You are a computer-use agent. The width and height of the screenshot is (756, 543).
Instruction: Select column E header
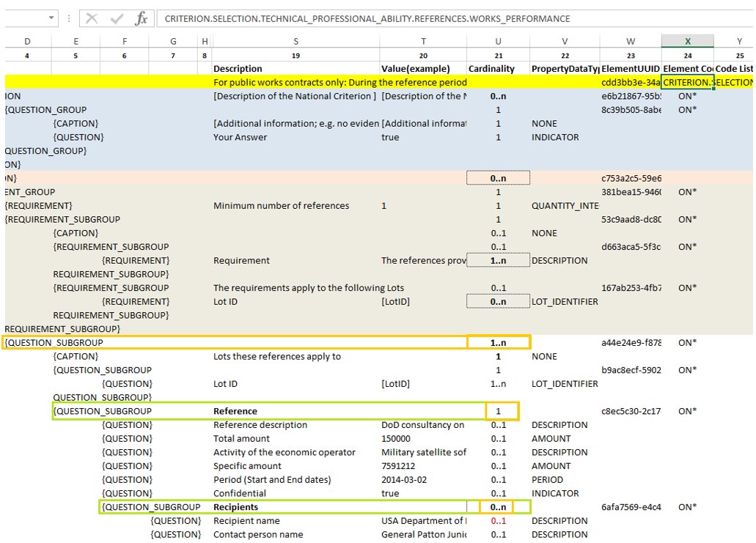pos(76,42)
